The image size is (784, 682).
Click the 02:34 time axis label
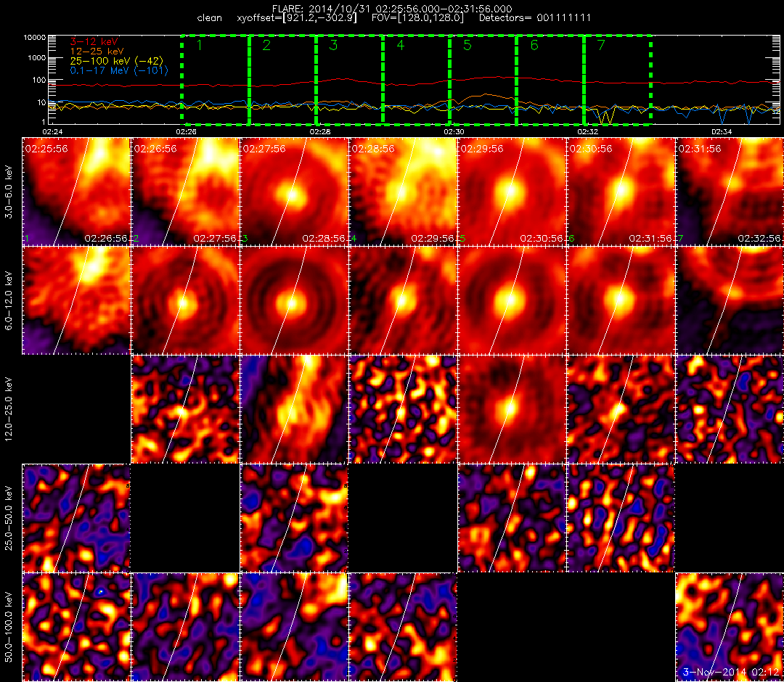coord(722,132)
